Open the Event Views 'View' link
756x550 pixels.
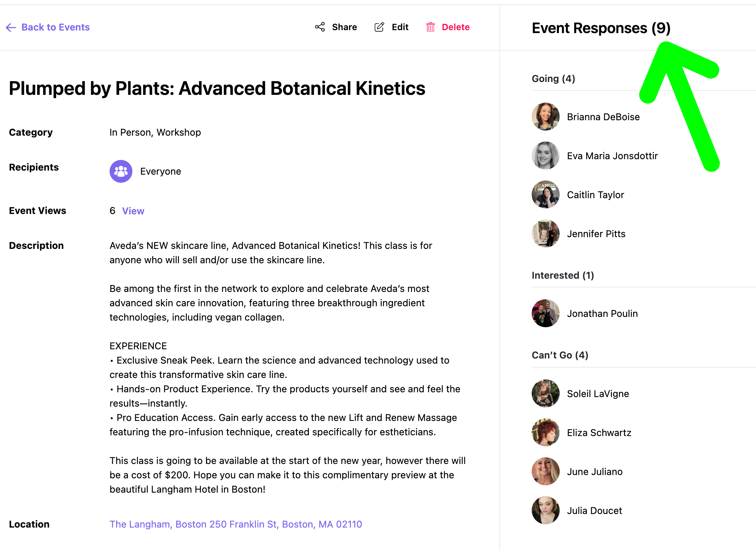click(x=133, y=211)
